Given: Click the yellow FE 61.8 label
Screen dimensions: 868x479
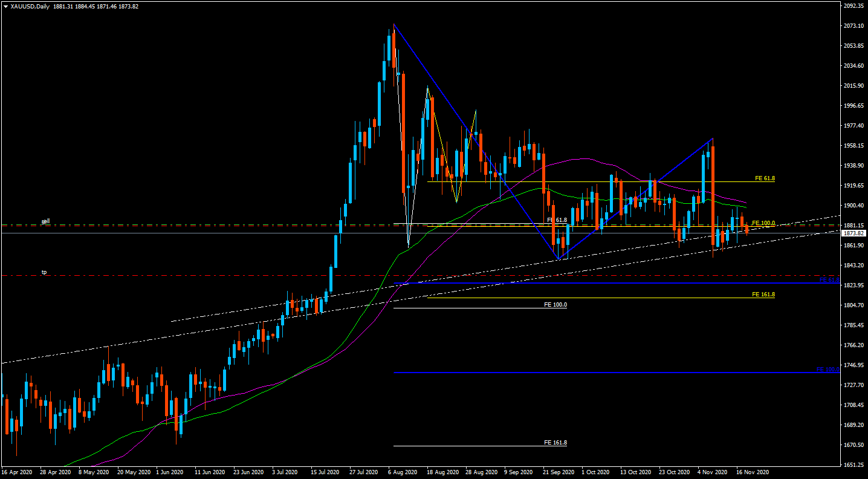Looking at the screenshot, I should tap(765, 178).
